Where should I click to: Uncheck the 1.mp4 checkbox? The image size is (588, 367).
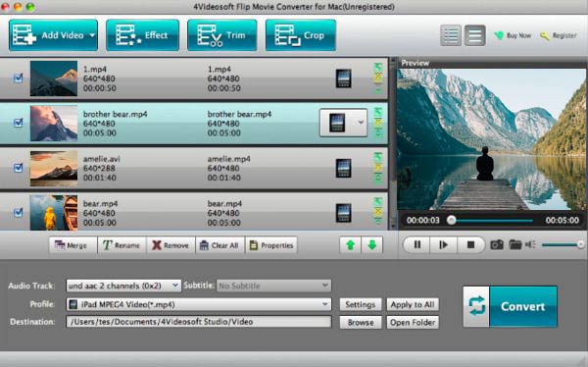18,79
